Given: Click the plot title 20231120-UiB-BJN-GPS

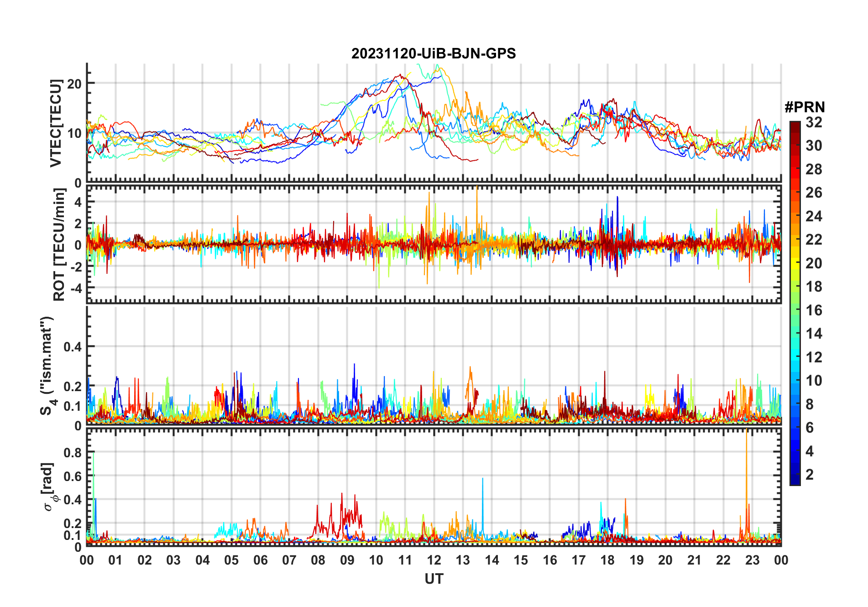Looking at the screenshot, I should 434,53.
